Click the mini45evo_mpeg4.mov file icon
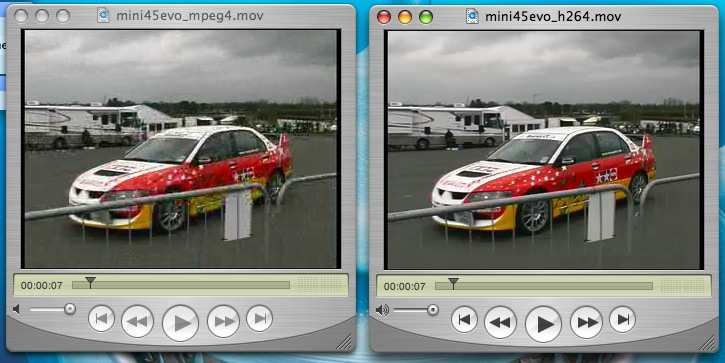This screenshot has height=363, width=725. coord(103,16)
